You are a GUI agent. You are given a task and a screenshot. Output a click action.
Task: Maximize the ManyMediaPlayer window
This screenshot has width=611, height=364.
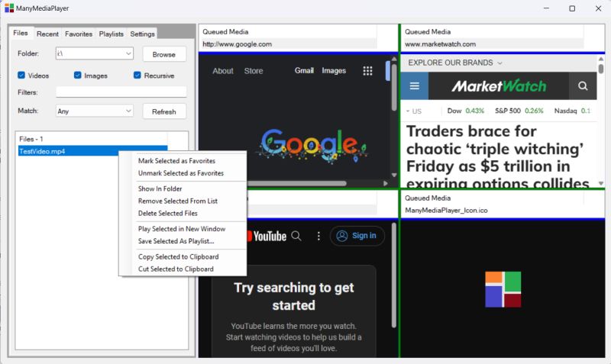pos(572,8)
